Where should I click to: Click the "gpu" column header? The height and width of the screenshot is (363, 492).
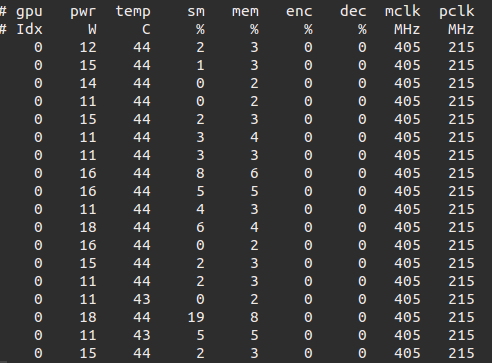(x=29, y=12)
